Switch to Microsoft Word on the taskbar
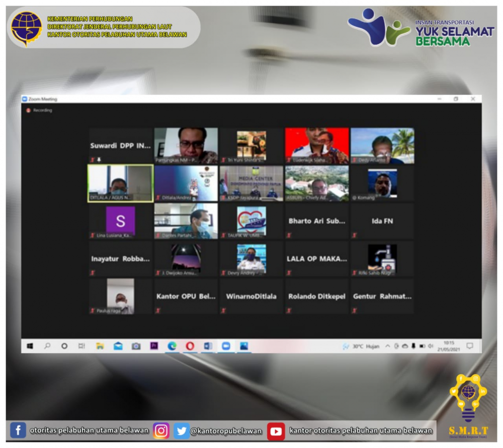This screenshot has width=503, height=448. coord(208,346)
